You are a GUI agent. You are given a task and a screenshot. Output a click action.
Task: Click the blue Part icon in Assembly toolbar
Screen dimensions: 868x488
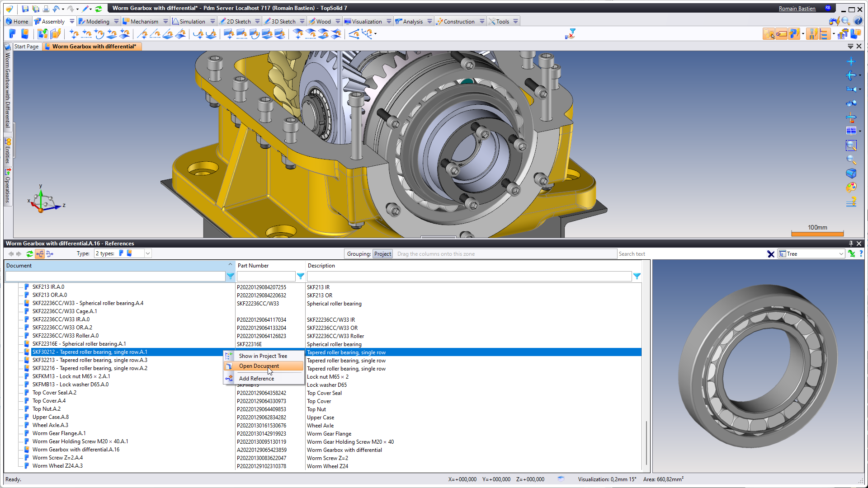point(12,34)
